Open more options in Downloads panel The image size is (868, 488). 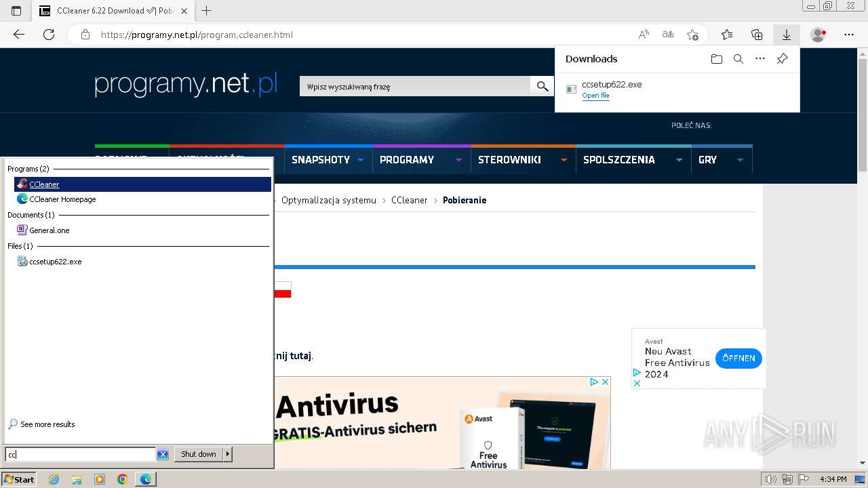[760, 59]
